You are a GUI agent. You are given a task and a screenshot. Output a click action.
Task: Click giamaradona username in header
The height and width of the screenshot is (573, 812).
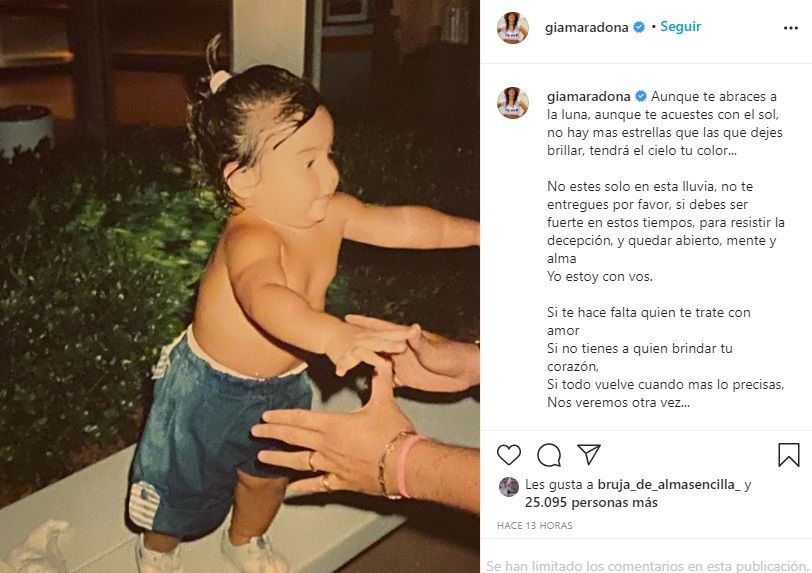coord(586,27)
